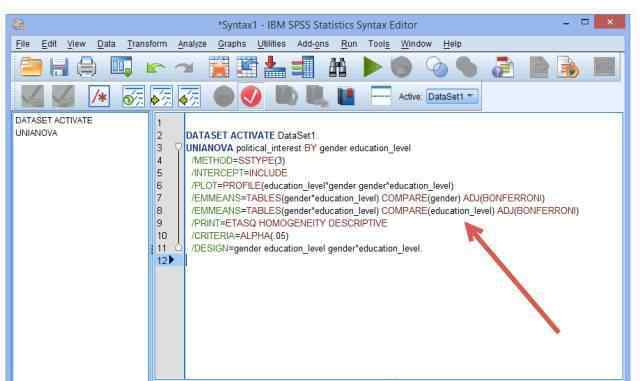This screenshot has height=381, width=640.
Task: Click the Undo arrow icon
Action: pos(156,67)
